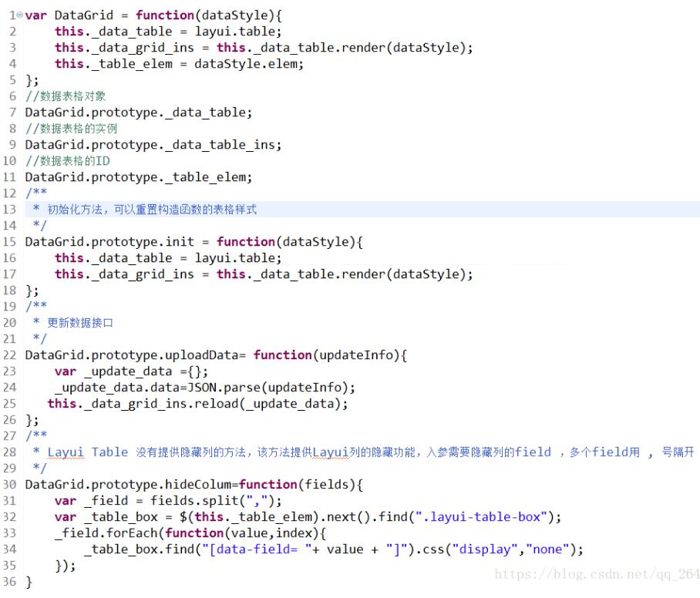
Task: Click 'render(dataStyle)' on line 3
Action: 403,47
